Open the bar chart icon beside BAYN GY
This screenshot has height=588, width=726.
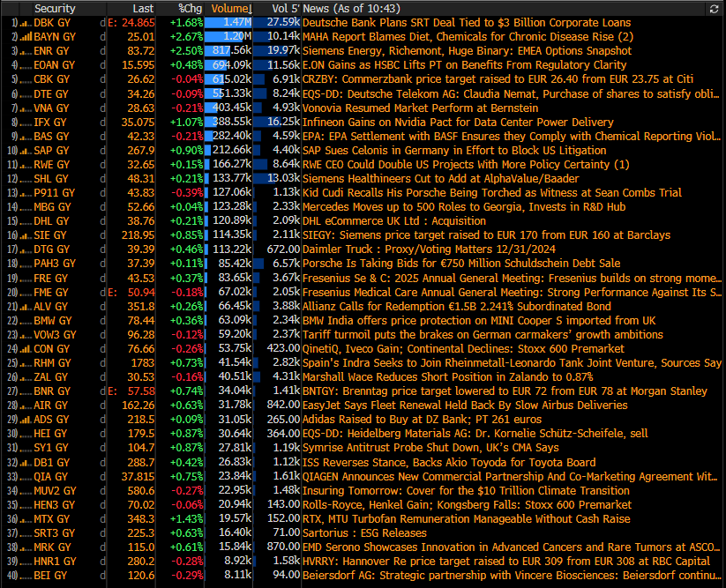coord(26,37)
